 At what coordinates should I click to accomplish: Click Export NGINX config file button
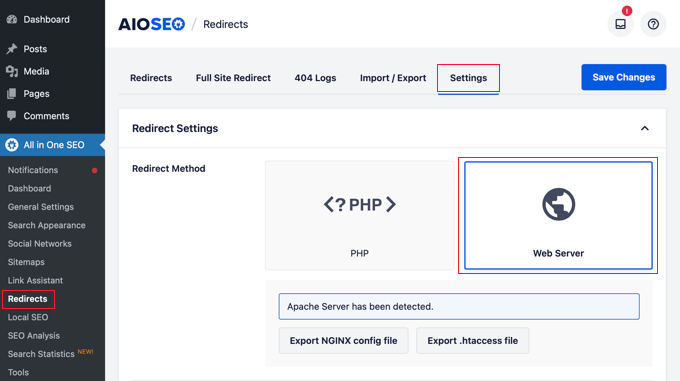pyautogui.click(x=343, y=341)
